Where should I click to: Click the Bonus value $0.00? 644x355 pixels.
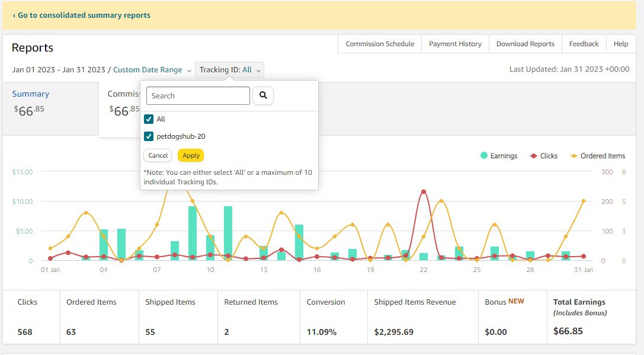pyautogui.click(x=496, y=332)
